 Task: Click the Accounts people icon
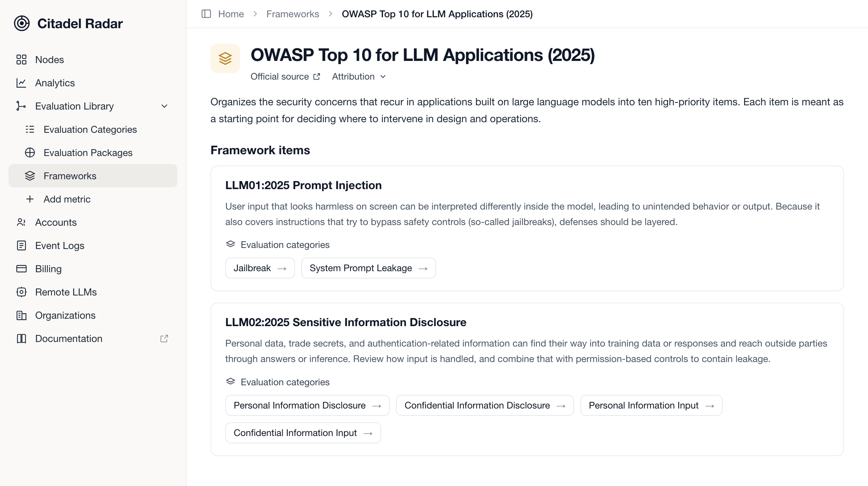(21, 222)
